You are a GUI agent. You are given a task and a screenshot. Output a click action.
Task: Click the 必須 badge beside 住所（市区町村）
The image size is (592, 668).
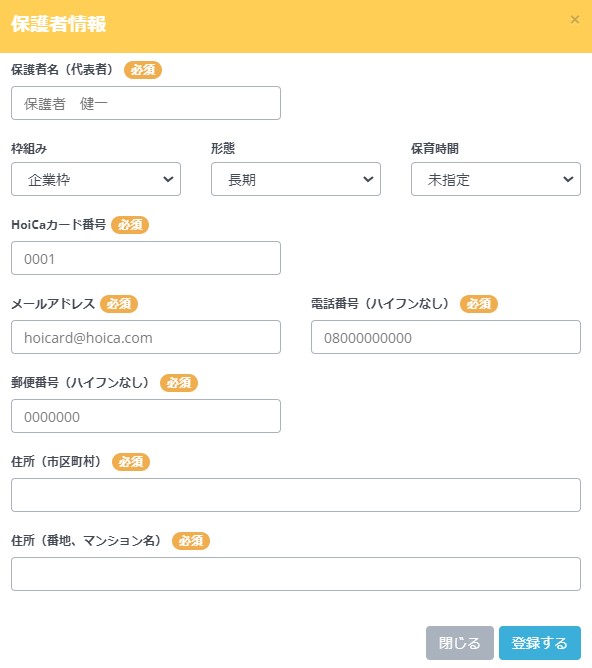131,462
